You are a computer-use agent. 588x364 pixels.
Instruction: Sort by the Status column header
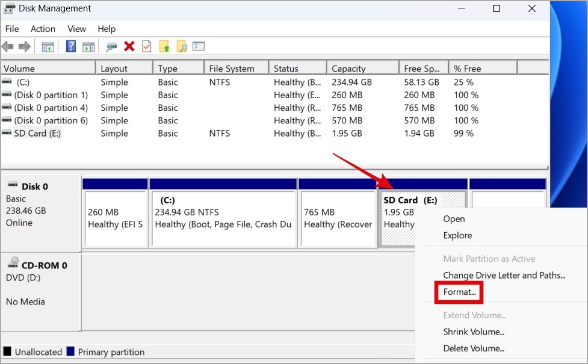coord(298,68)
